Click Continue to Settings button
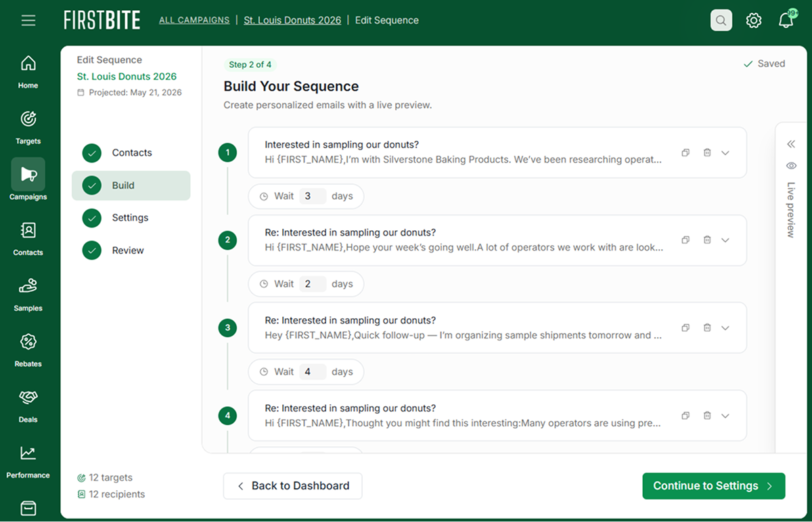 coord(714,486)
